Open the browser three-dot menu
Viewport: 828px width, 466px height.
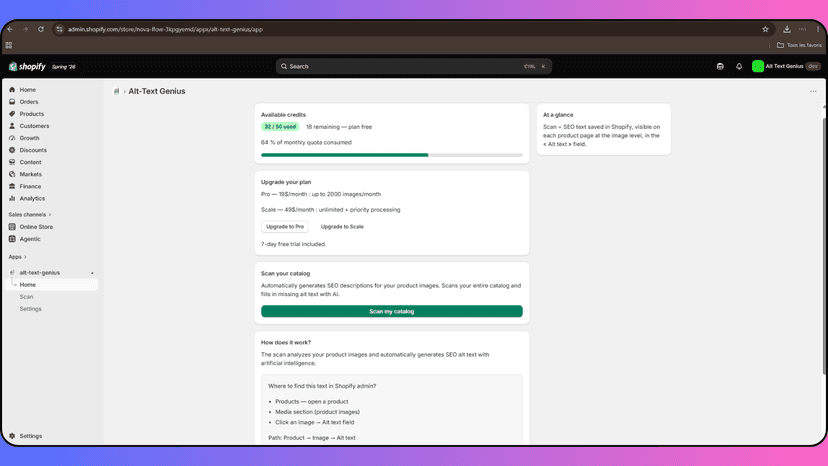(x=818, y=29)
